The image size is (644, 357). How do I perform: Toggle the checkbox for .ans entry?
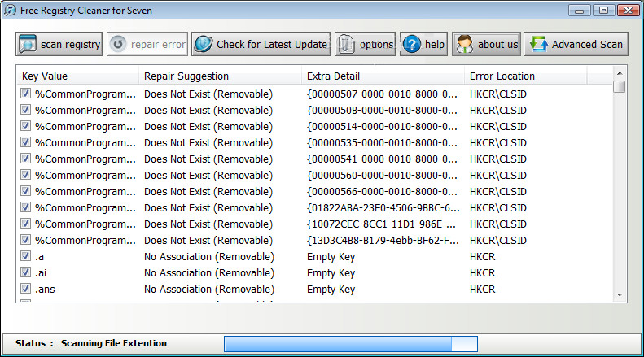tap(25, 289)
